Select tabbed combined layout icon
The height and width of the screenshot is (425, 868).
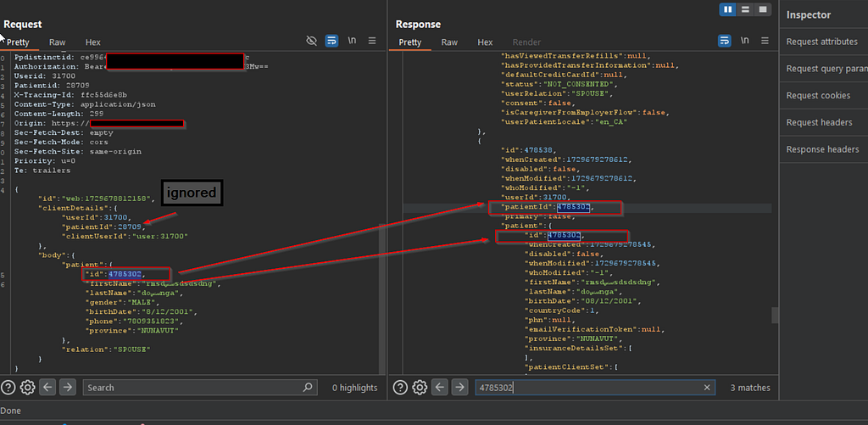pos(763,8)
